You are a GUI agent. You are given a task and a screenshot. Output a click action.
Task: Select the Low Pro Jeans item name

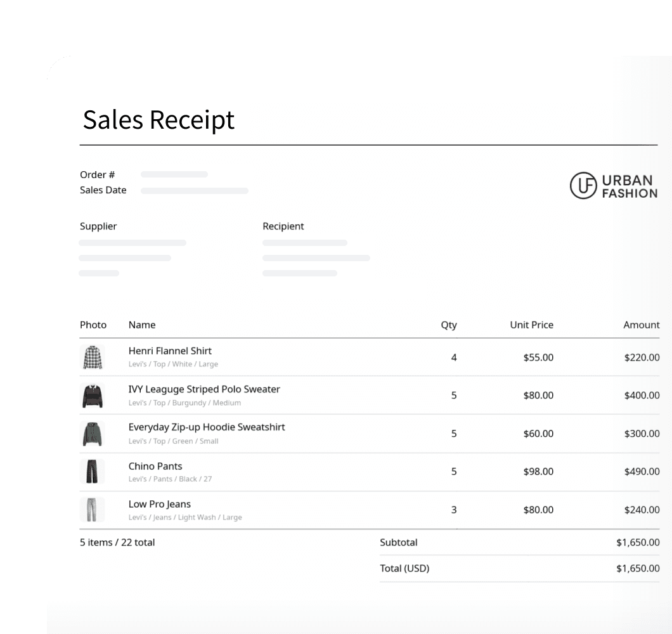159,504
